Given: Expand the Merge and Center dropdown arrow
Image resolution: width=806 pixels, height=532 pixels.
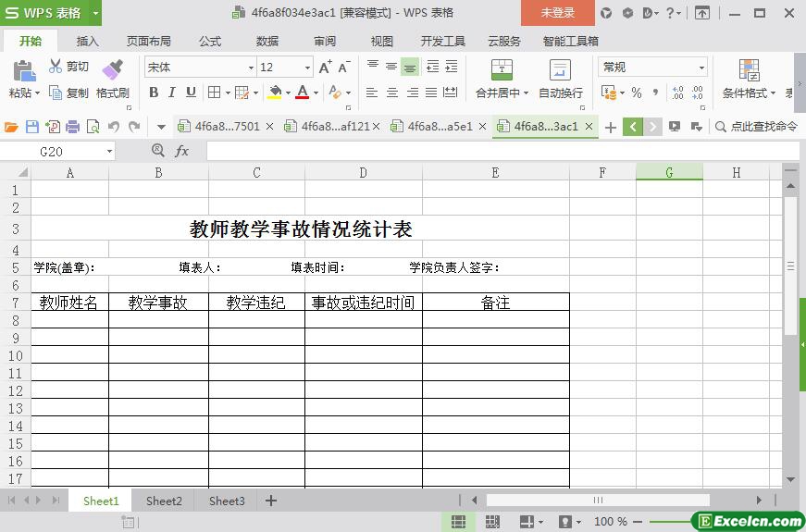Looking at the screenshot, I should coord(526,93).
